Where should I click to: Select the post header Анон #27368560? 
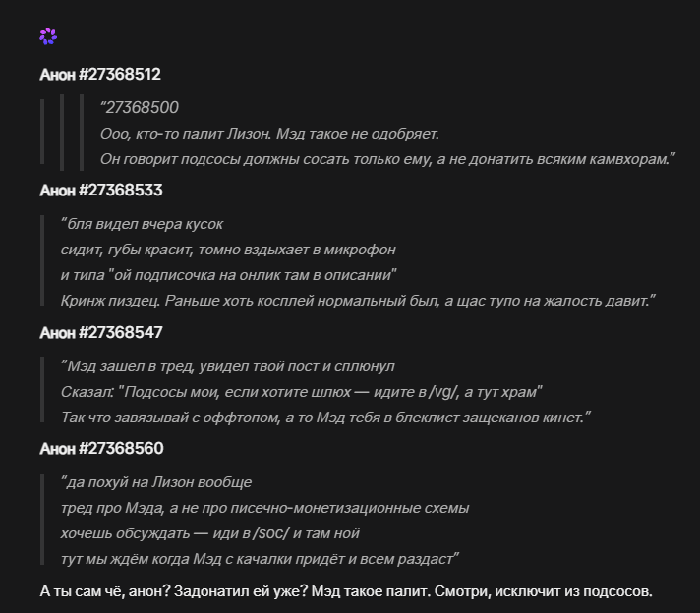(x=101, y=448)
